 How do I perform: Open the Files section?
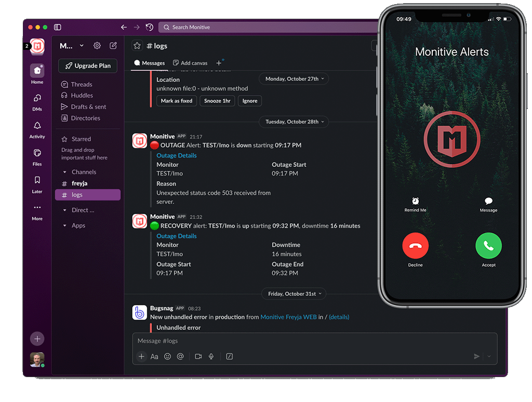pyautogui.click(x=37, y=154)
